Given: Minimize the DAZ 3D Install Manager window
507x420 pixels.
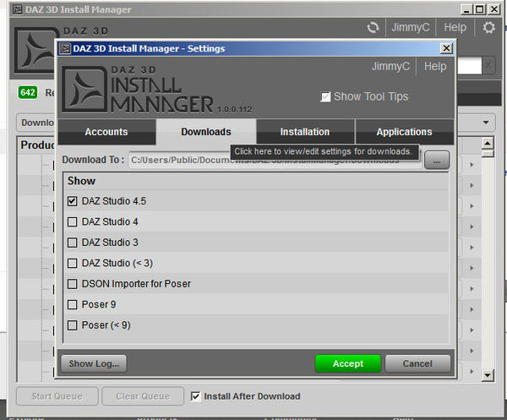Looking at the screenshot, I should (466, 9).
